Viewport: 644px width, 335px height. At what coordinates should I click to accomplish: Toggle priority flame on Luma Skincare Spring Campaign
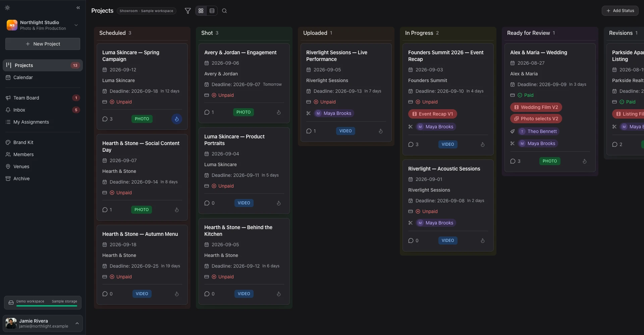point(177,119)
